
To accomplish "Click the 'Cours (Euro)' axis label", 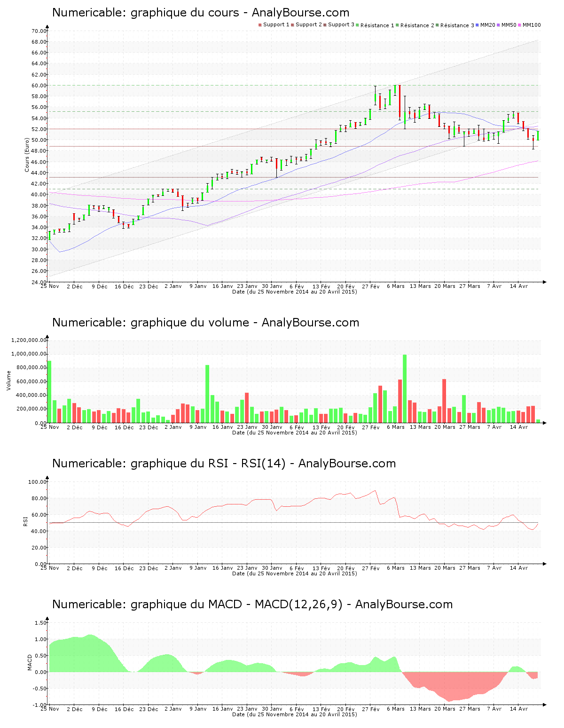I will click(x=27, y=155).
